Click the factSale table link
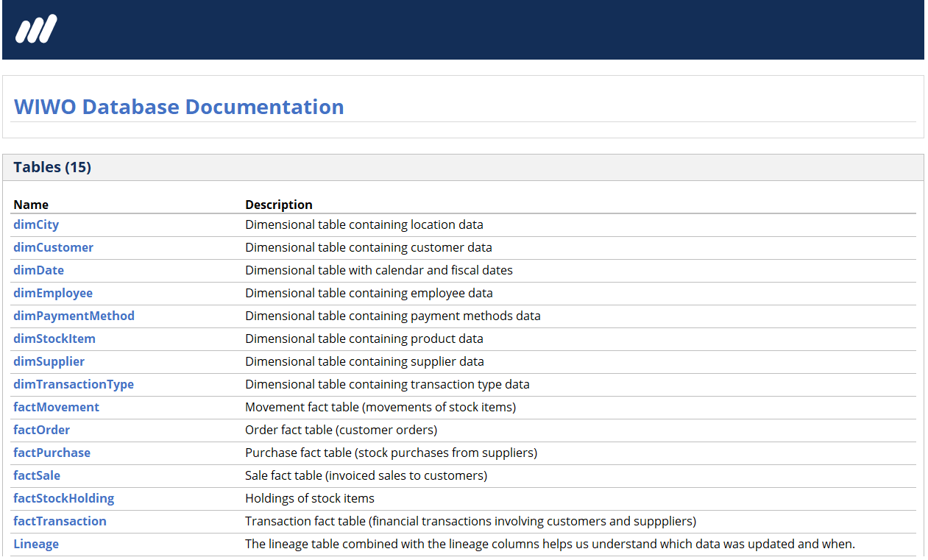Image resolution: width=928 pixels, height=560 pixels. pyautogui.click(x=37, y=475)
